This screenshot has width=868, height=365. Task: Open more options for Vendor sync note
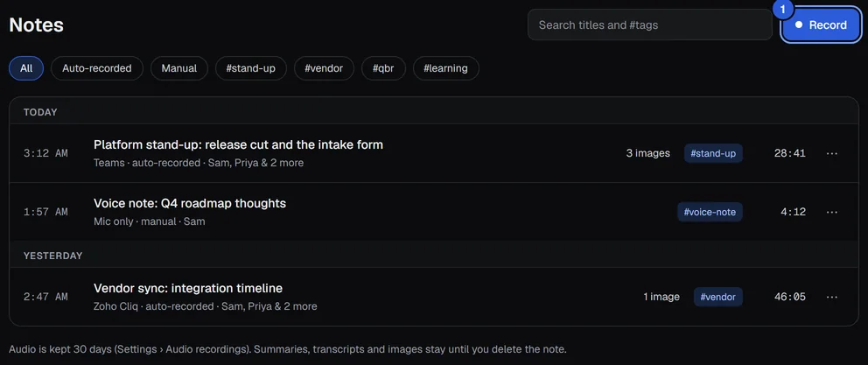tap(831, 297)
